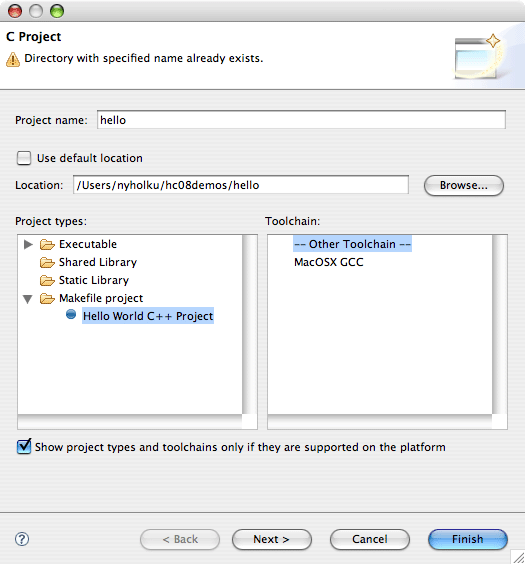Click the blue template dot icon

pos(71,314)
